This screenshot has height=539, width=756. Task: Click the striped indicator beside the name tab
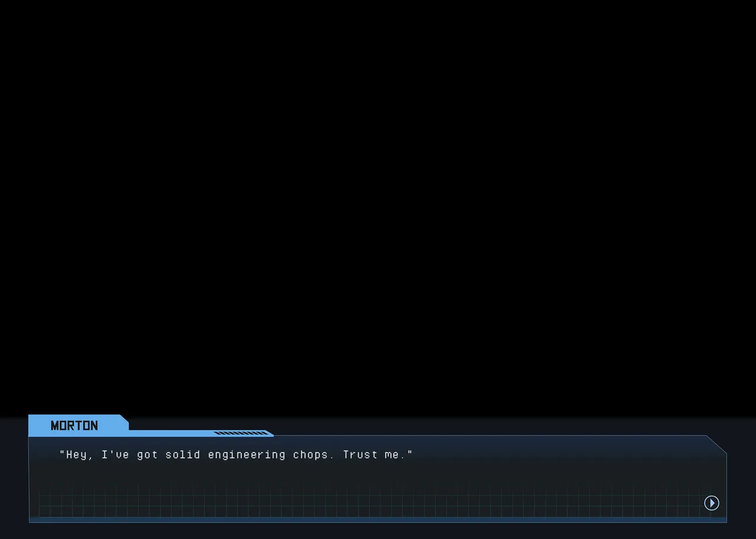(x=241, y=433)
